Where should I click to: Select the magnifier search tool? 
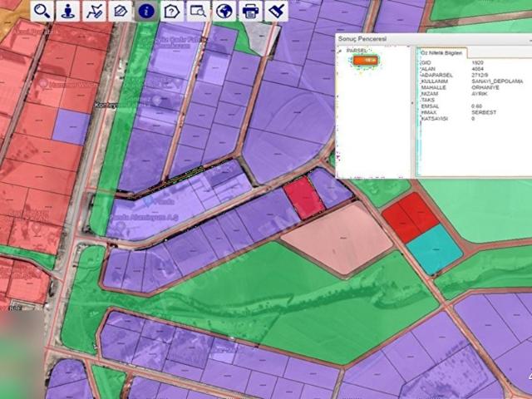tap(42, 11)
